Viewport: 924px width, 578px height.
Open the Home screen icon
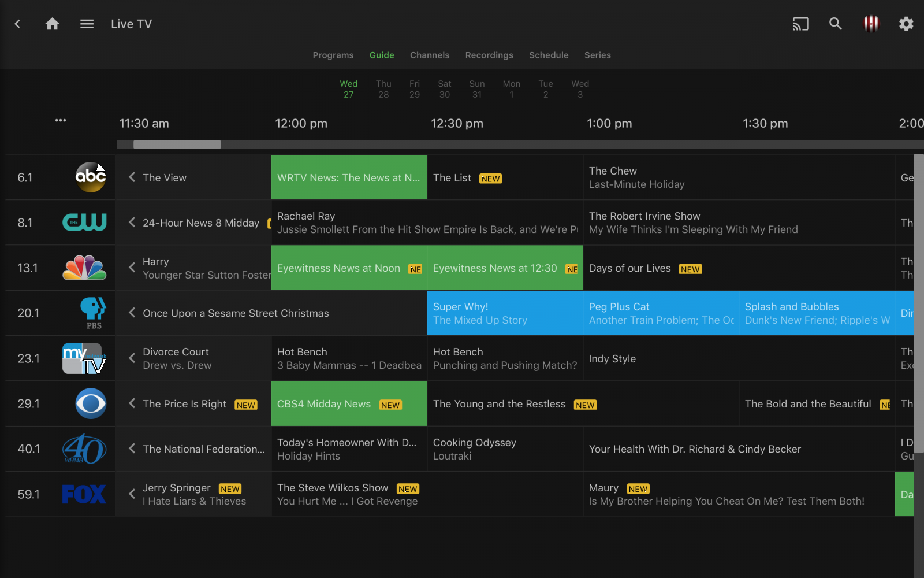point(52,24)
